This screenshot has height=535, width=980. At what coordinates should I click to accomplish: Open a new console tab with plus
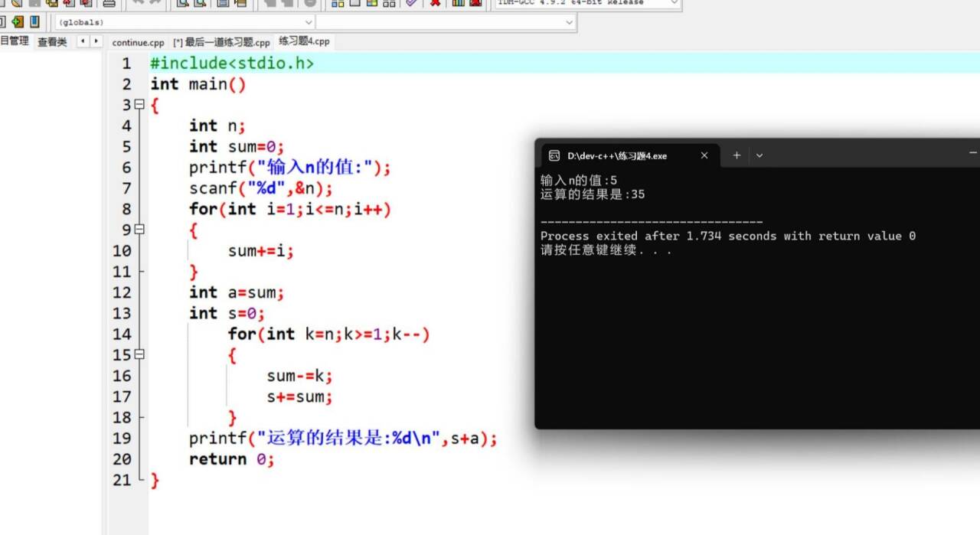[737, 155]
